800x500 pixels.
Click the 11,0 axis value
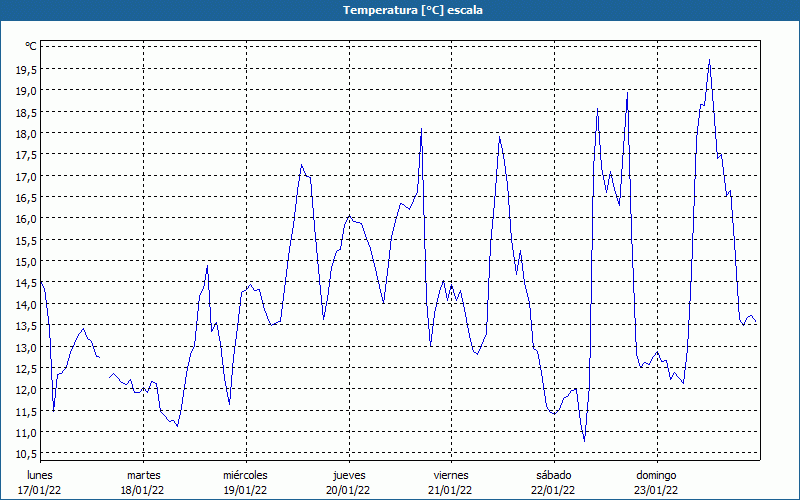26,433
